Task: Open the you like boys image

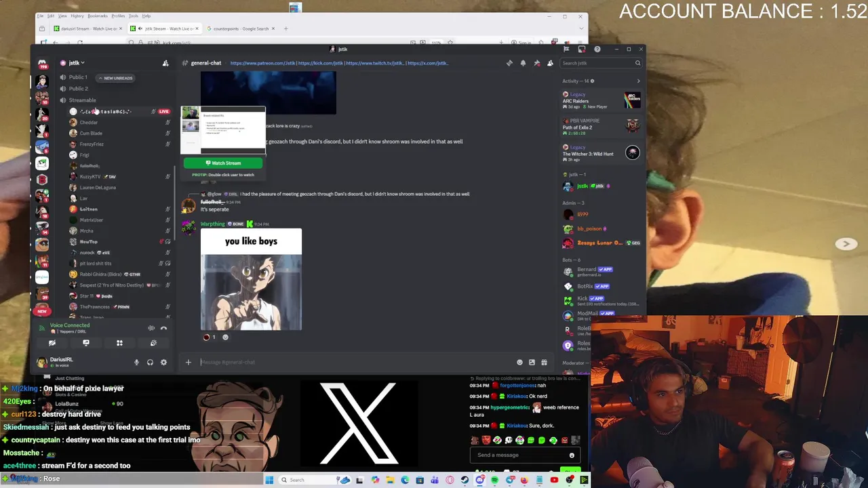Action: point(251,279)
